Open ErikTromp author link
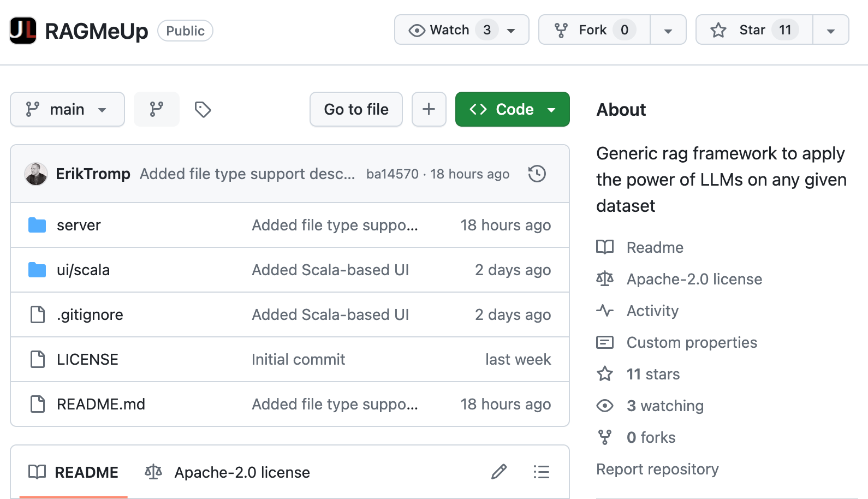The width and height of the screenshot is (868, 499). [93, 174]
